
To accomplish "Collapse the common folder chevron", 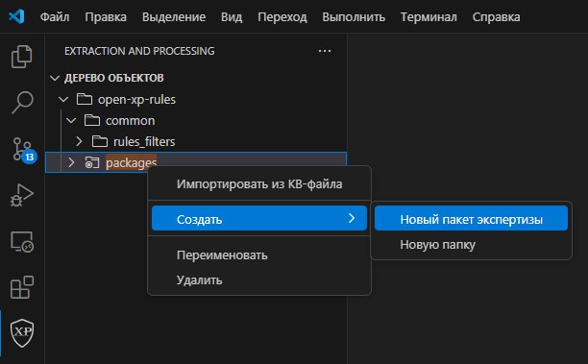I will coord(71,120).
